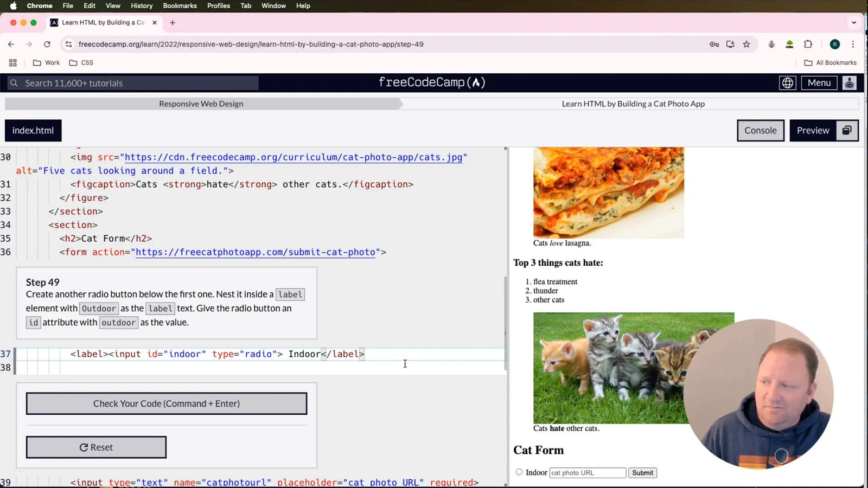The width and height of the screenshot is (868, 488).
Task: Toggle the Console pane
Action: (x=761, y=130)
